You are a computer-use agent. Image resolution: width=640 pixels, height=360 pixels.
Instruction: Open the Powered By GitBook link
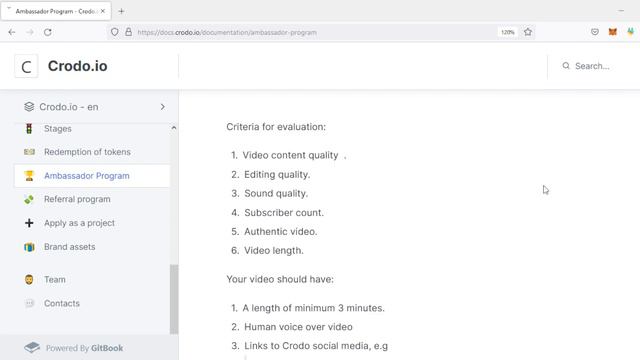84,348
